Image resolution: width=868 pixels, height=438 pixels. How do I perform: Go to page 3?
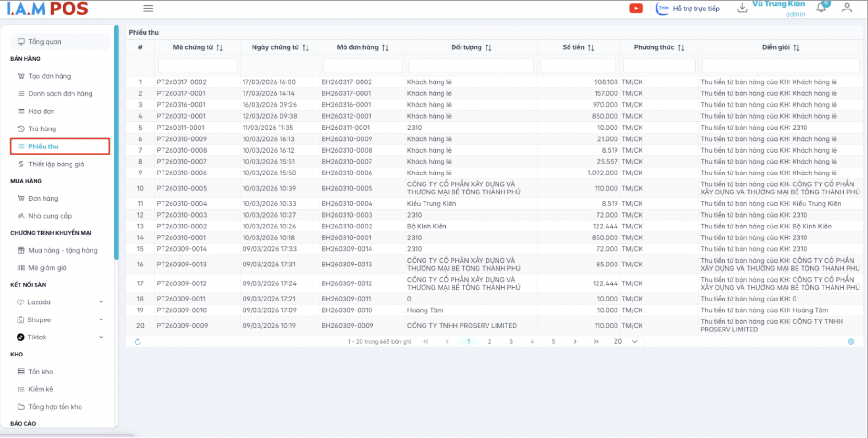[x=511, y=342]
